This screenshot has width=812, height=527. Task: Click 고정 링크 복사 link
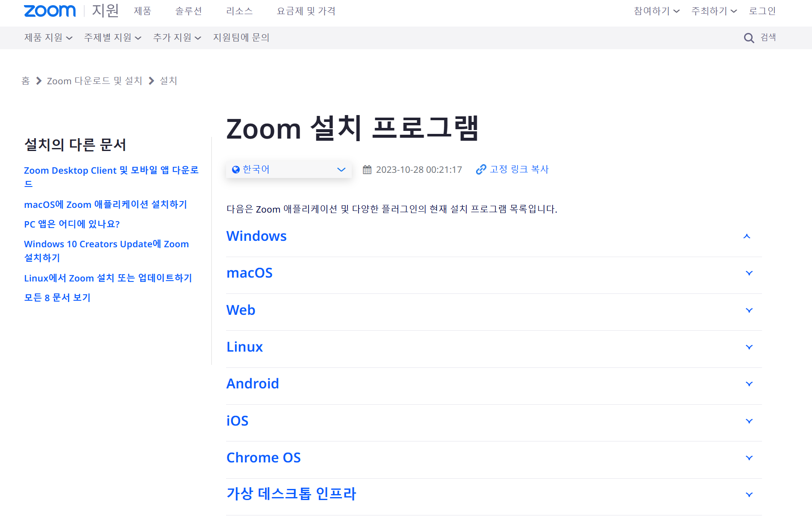(519, 169)
